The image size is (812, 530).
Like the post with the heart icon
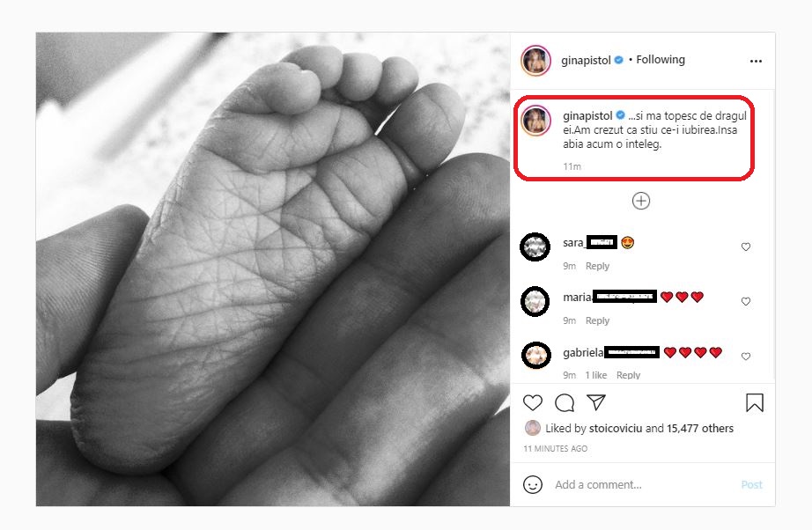pyautogui.click(x=533, y=403)
